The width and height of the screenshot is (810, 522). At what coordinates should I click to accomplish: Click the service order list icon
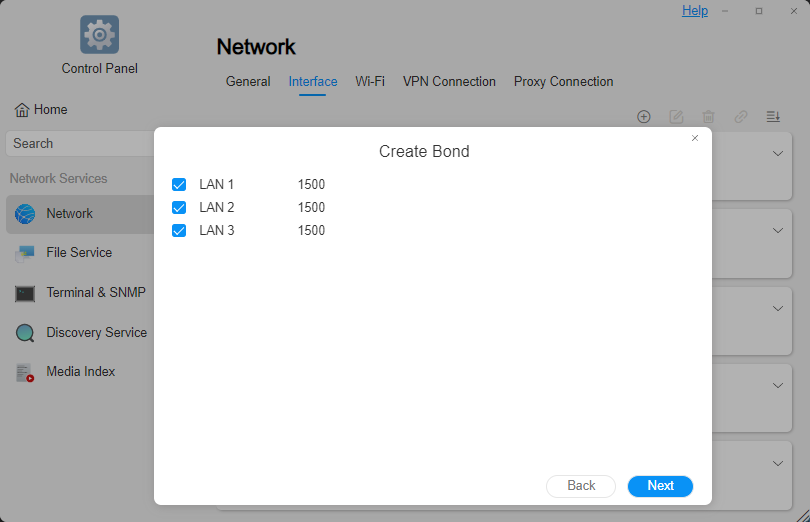(773, 116)
